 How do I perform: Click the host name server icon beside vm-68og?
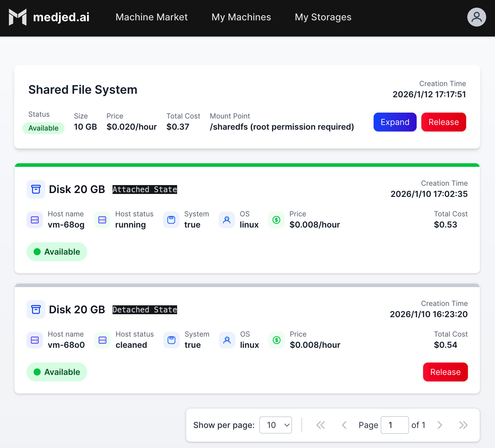[35, 220]
